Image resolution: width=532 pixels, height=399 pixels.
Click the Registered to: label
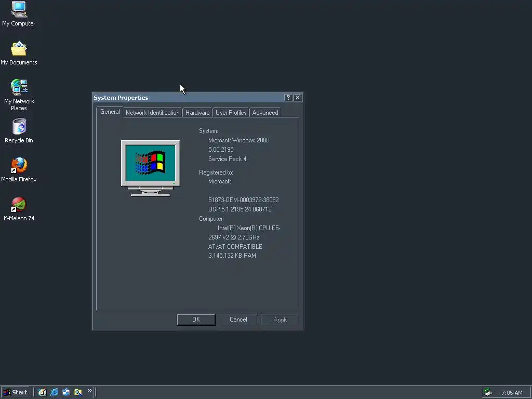point(216,172)
